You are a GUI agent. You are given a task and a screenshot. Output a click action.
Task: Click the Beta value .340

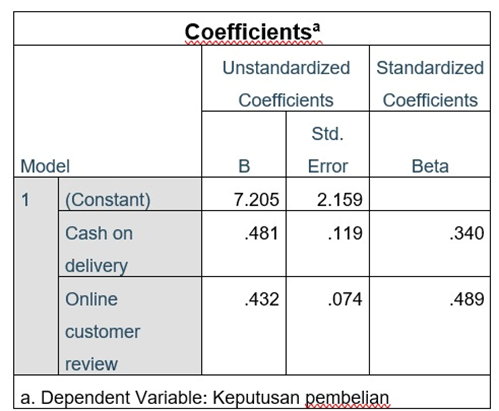click(467, 233)
